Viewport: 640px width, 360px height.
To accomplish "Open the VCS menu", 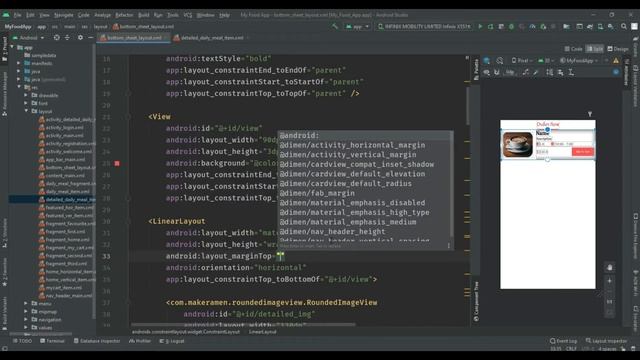I will point(188,15).
